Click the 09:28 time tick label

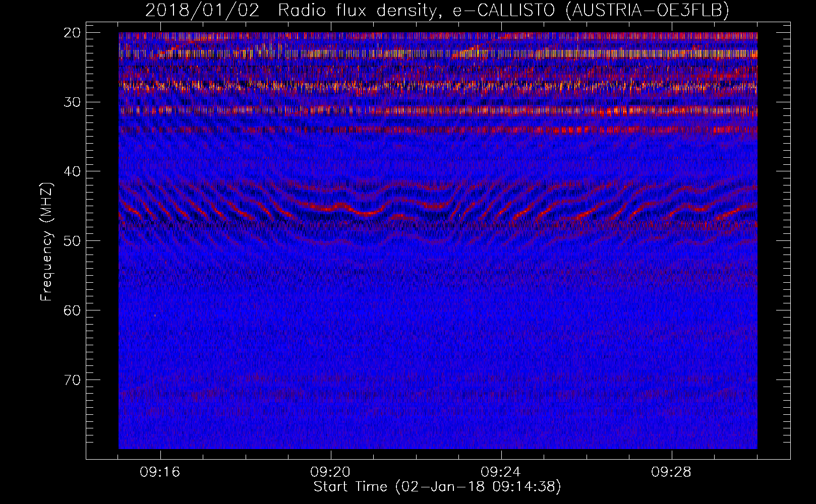[x=671, y=472]
